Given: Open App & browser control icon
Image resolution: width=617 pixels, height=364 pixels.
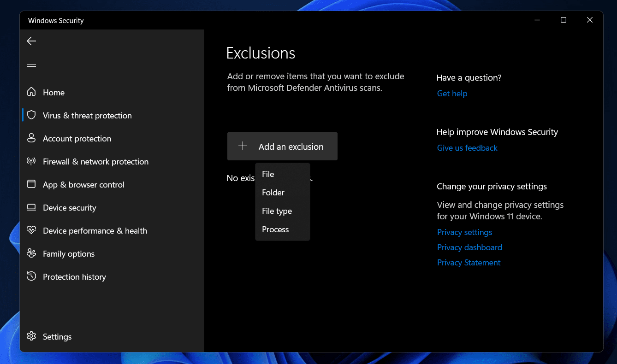Looking at the screenshot, I should coord(31,184).
